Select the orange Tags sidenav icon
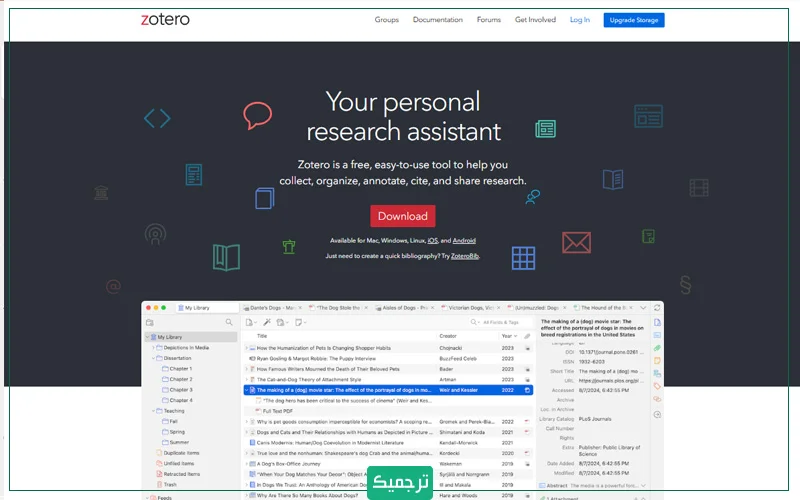The height and width of the screenshot is (500, 800). [657, 386]
